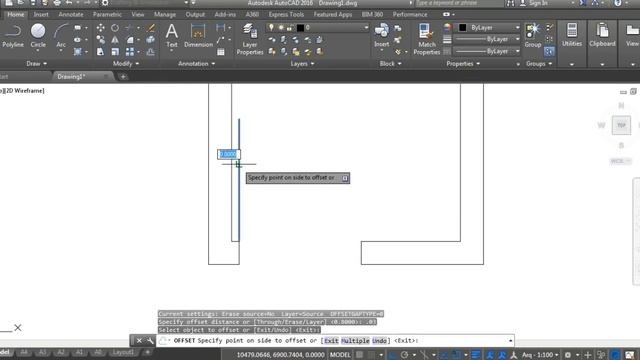640x360 pixels.
Task: Select the Array tool in Modify panel
Action: [x=130, y=52]
